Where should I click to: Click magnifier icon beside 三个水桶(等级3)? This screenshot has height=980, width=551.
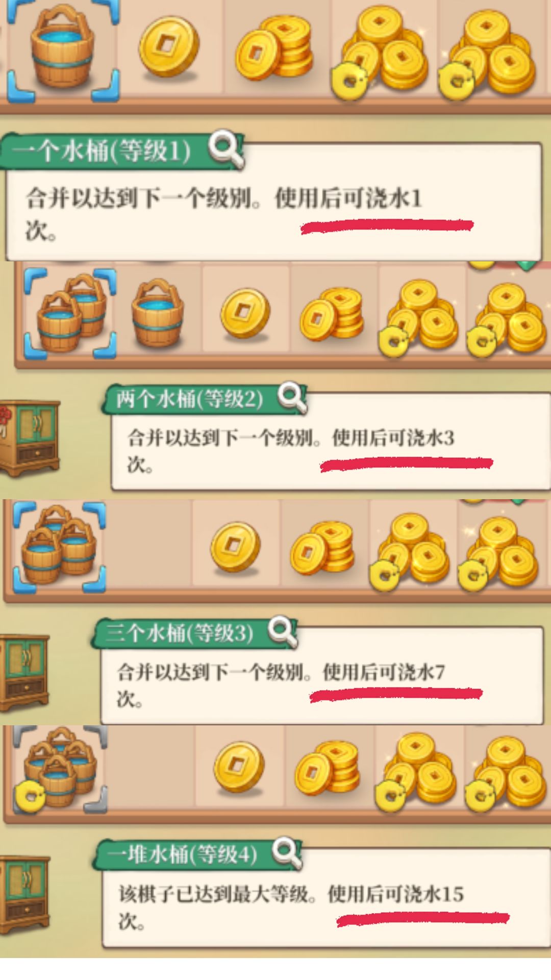click(x=283, y=632)
